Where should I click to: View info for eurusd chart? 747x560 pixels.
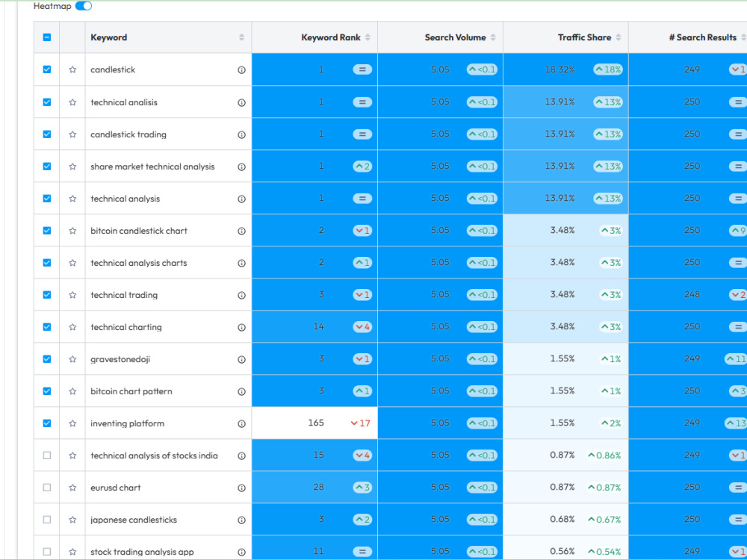coord(241,488)
